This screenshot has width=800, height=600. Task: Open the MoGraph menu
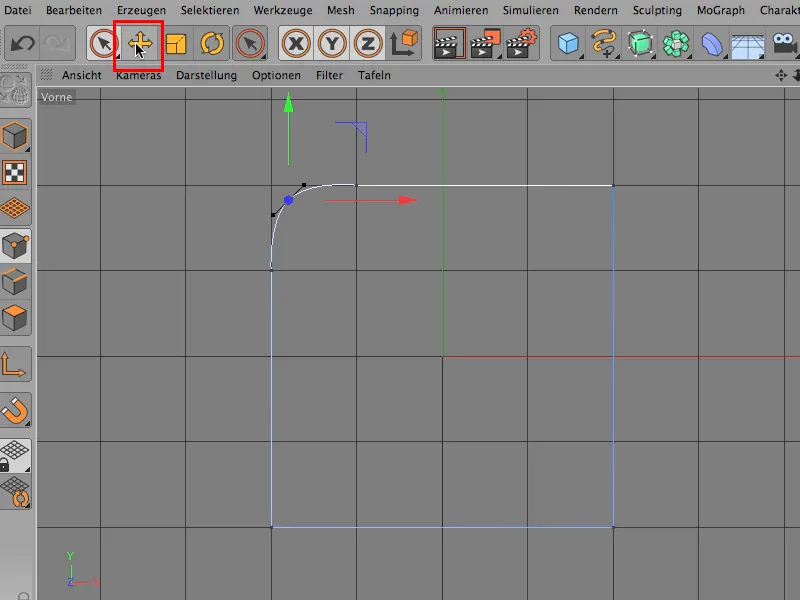pos(721,10)
